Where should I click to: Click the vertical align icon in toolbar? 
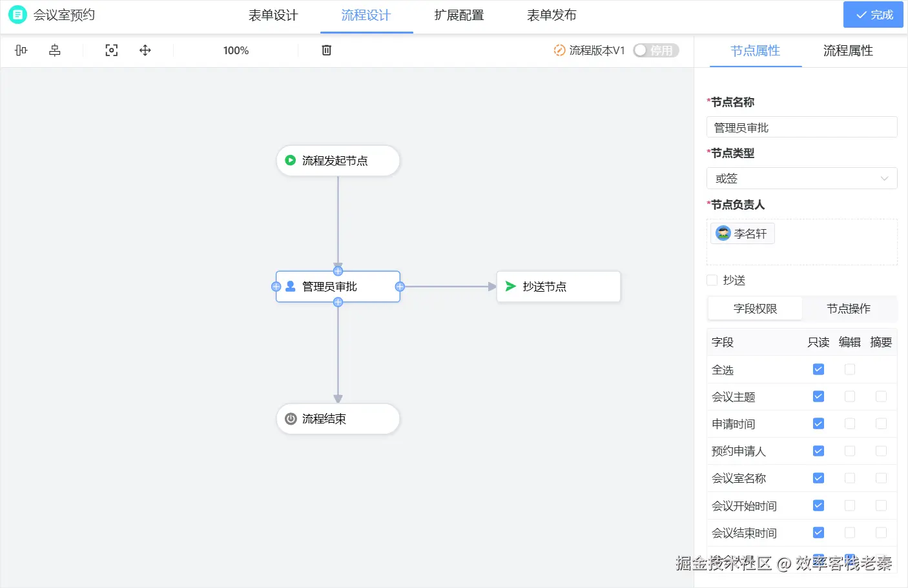[x=55, y=50]
